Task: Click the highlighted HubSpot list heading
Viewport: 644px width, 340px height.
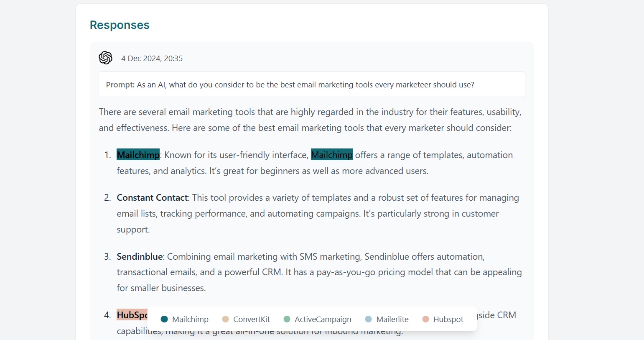Action: (132, 314)
